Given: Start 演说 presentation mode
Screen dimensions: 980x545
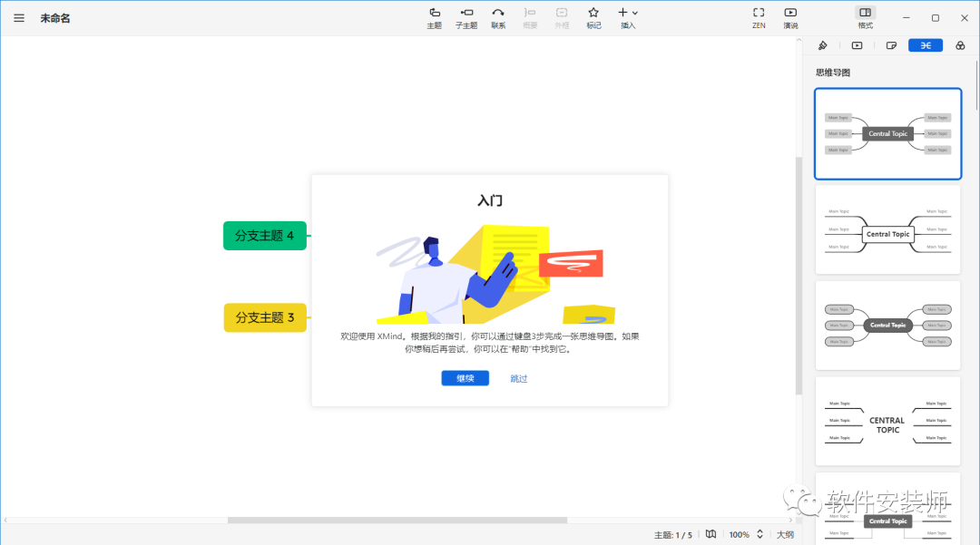Looking at the screenshot, I should (790, 18).
